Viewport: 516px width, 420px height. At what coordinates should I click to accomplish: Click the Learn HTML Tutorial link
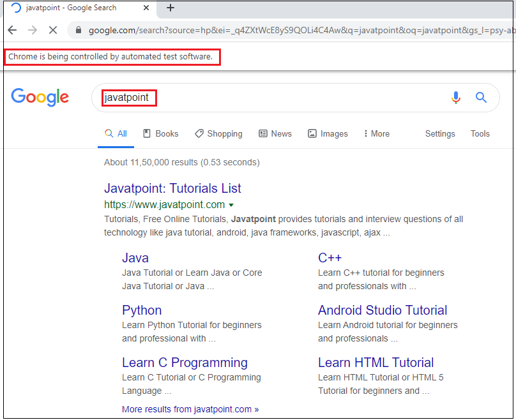376,363
